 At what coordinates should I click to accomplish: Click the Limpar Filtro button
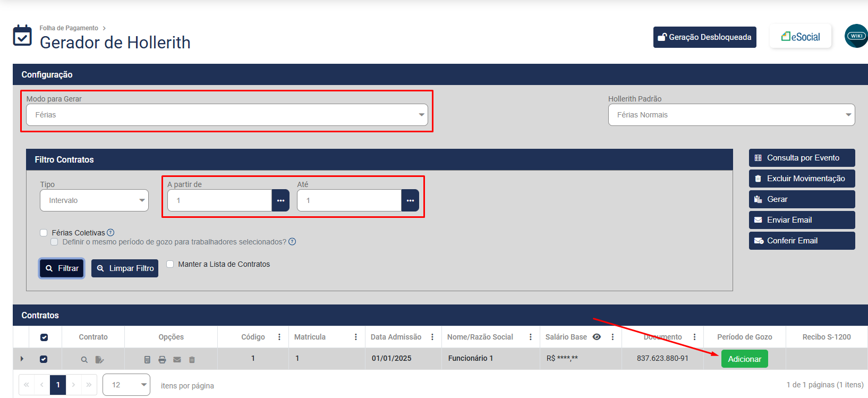(125, 268)
